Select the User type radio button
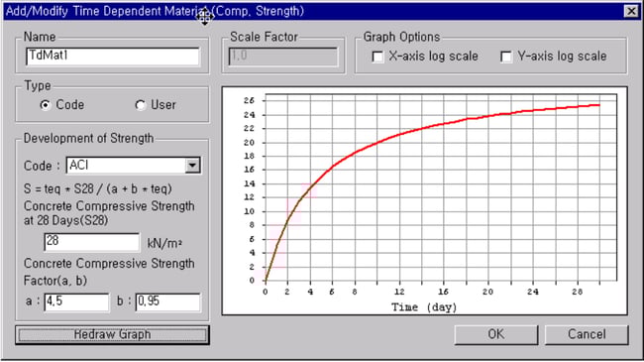This screenshot has height=362, width=644. [141, 105]
